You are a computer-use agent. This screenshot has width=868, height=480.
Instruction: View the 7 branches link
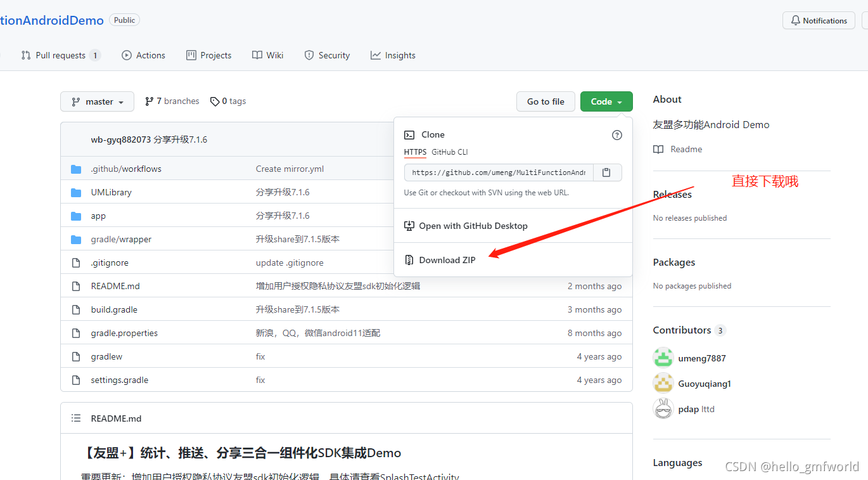(x=172, y=101)
